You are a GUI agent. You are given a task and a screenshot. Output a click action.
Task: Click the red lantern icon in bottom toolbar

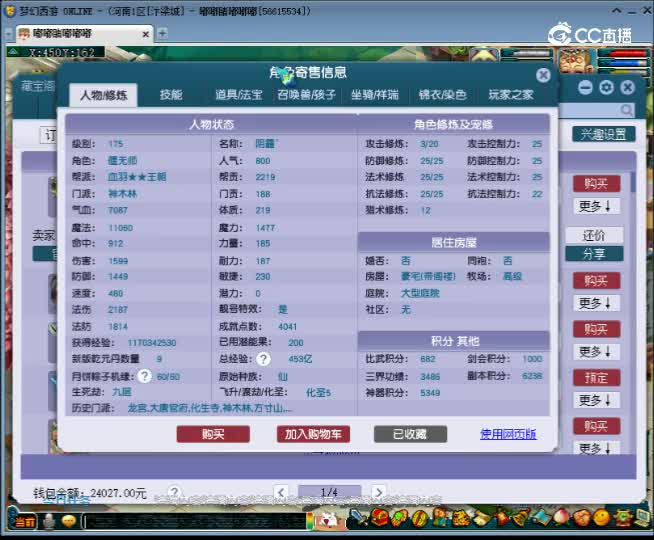502,518
